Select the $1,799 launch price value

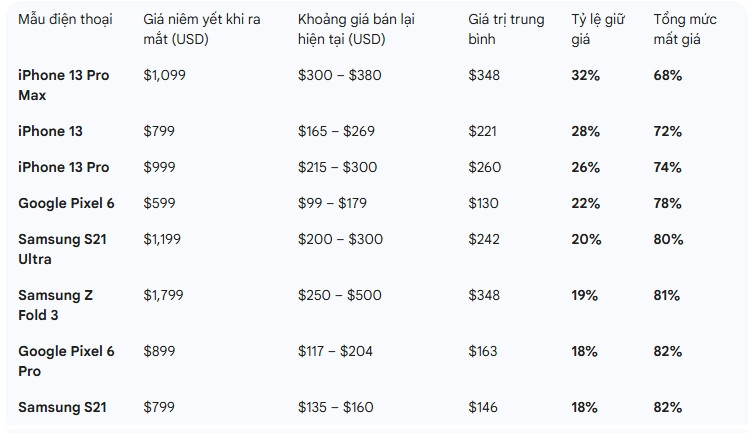(x=164, y=295)
